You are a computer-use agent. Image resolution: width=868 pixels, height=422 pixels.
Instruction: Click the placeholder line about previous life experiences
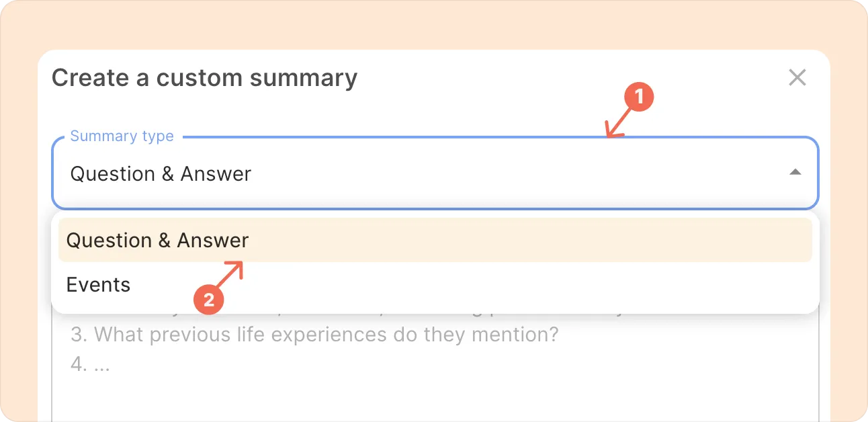pyautogui.click(x=314, y=334)
